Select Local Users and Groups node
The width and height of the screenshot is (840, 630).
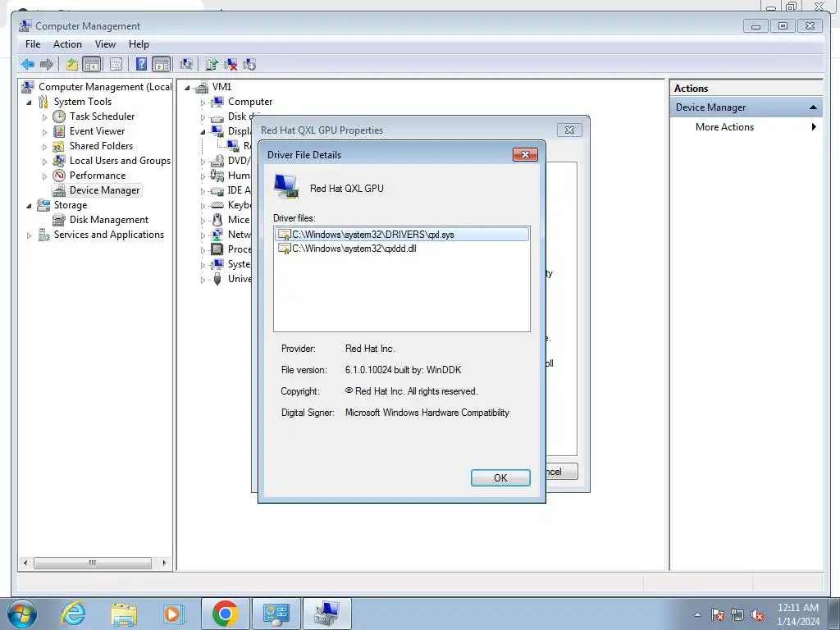[120, 161]
